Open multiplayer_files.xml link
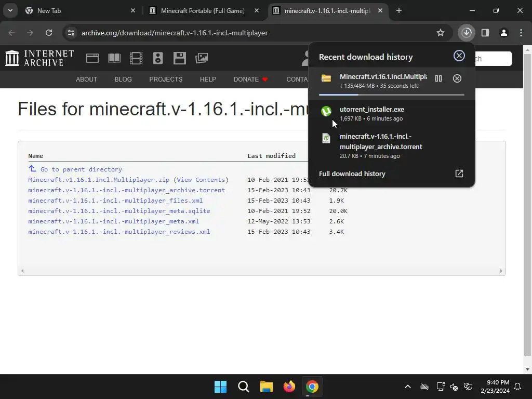The height and width of the screenshot is (399, 532). pyautogui.click(x=115, y=201)
